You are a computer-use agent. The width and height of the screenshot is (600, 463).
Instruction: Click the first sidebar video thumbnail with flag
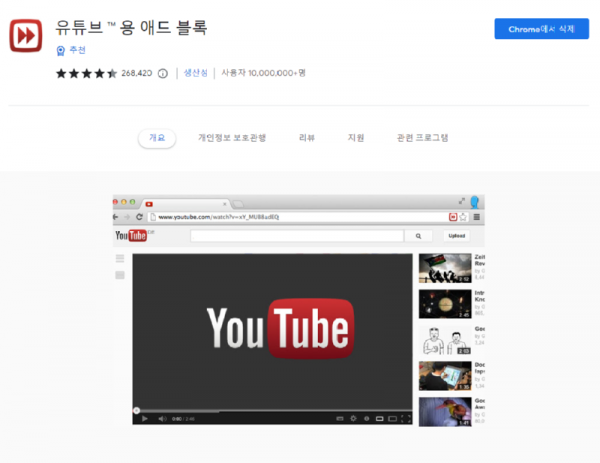[445, 268]
